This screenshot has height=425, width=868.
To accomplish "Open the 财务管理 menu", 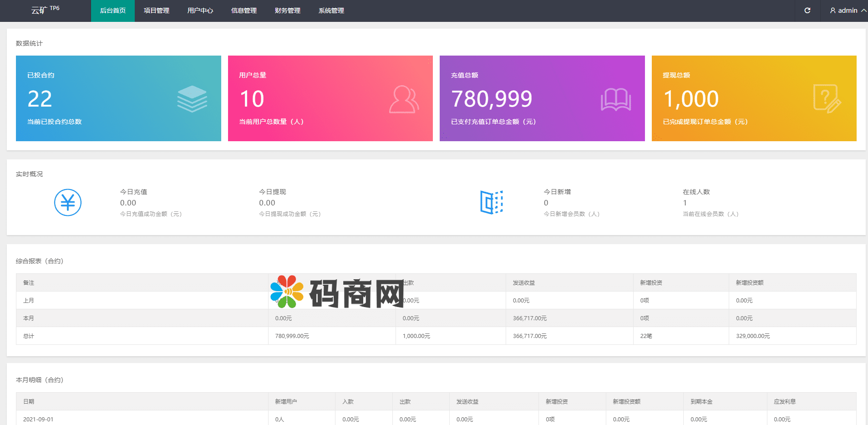I will [288, 10].
